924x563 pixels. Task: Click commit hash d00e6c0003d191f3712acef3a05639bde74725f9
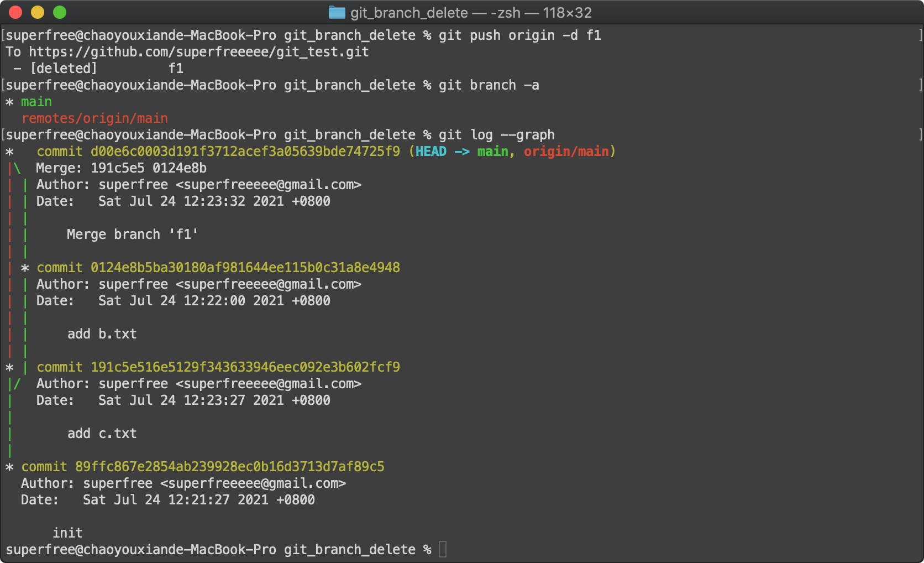245,152
